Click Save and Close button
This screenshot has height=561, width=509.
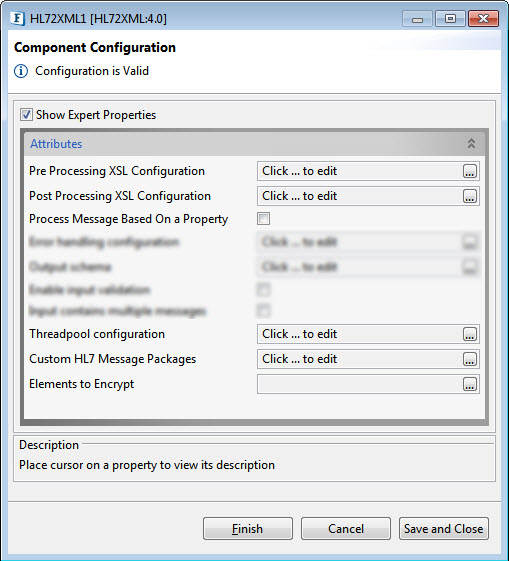pos(444,528)
